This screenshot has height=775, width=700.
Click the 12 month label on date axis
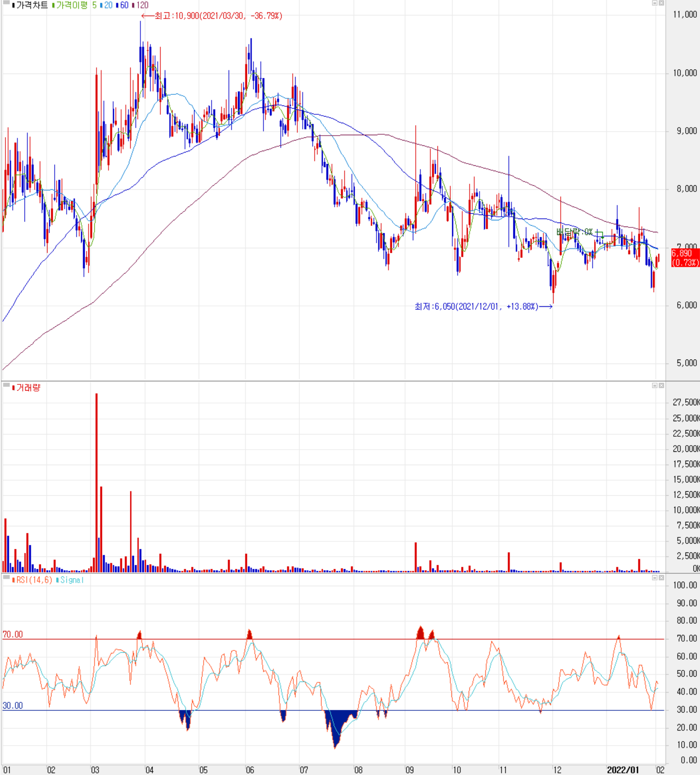tap(557, 770)
